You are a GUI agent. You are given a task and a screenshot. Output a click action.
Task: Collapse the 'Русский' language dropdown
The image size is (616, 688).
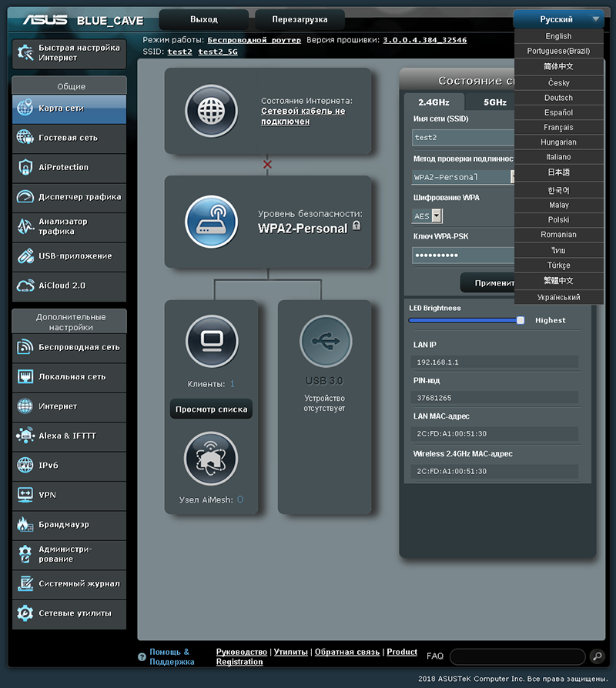(x=558, y=19)
